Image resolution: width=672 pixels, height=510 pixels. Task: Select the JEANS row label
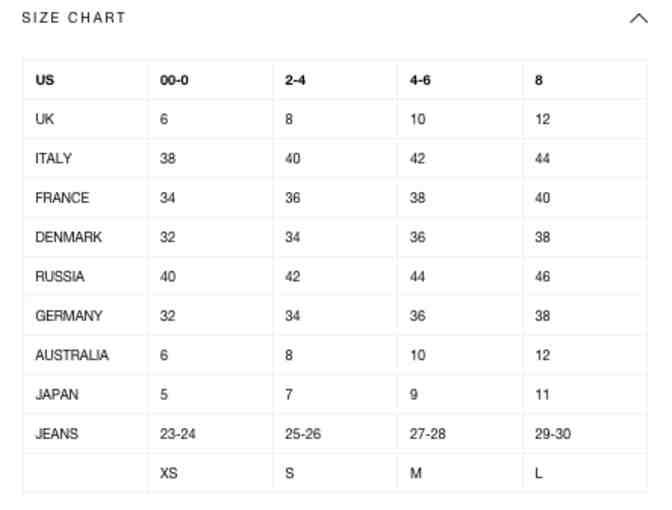[x=57, y=434]
